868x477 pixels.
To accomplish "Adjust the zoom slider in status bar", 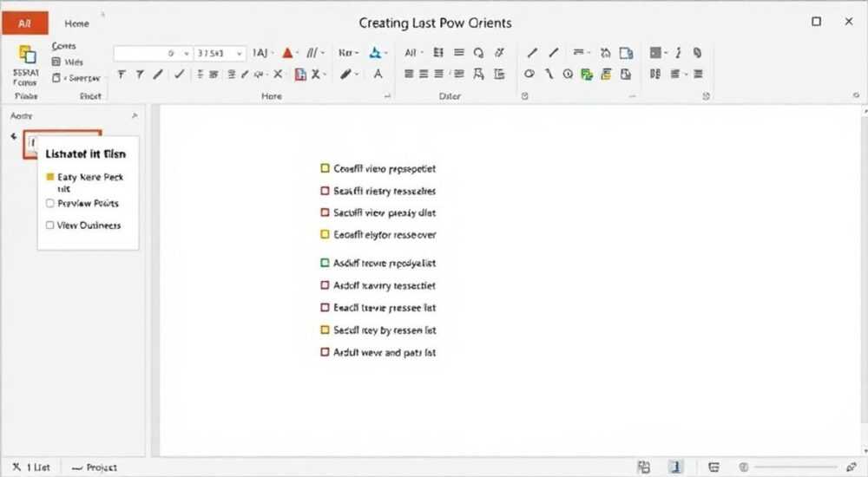I will tap(795, 467).
